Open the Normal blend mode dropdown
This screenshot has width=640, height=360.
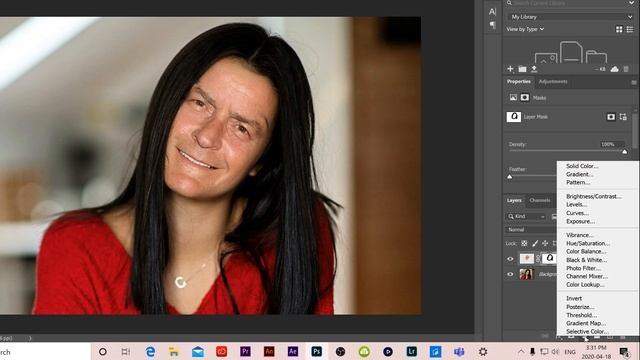(531, 230)
